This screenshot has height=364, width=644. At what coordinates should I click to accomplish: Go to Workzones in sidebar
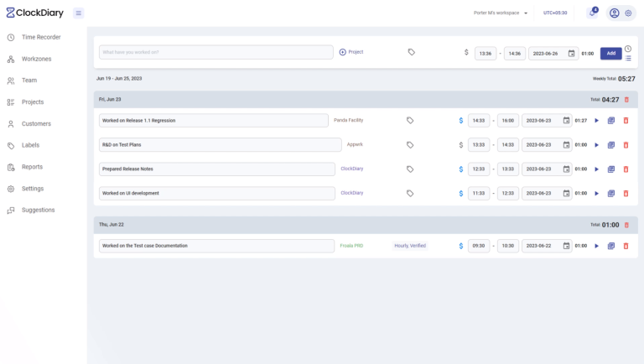[29, 60]
